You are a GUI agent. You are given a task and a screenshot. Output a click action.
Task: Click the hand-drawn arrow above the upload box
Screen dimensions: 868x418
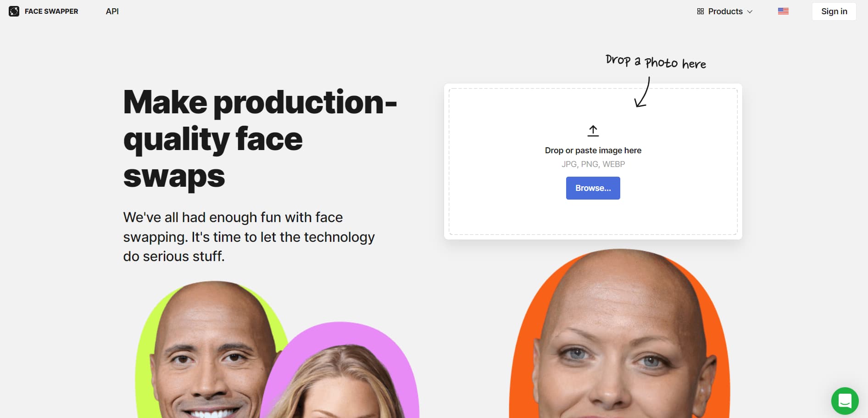point(643,93)
